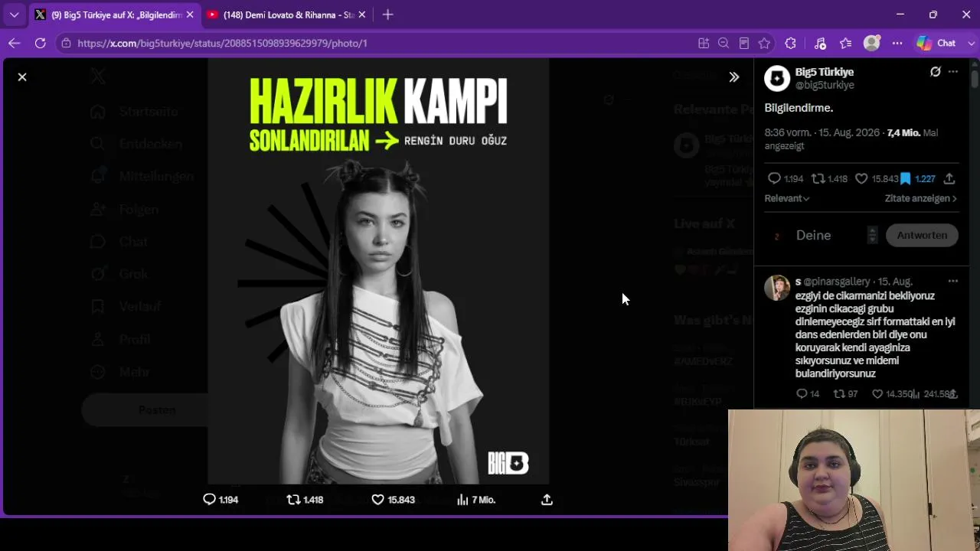
Task: Like the photo using the heart below it
Action: point(377,500)
